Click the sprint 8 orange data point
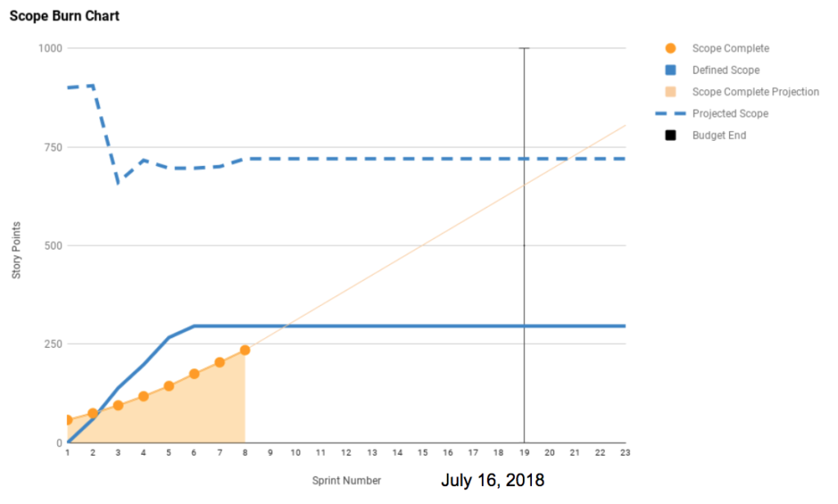Screen dimensions: 838x504 (x=245, y=350)
